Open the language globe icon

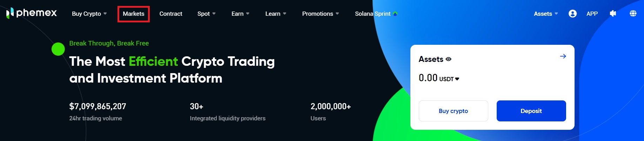[633, 14]
